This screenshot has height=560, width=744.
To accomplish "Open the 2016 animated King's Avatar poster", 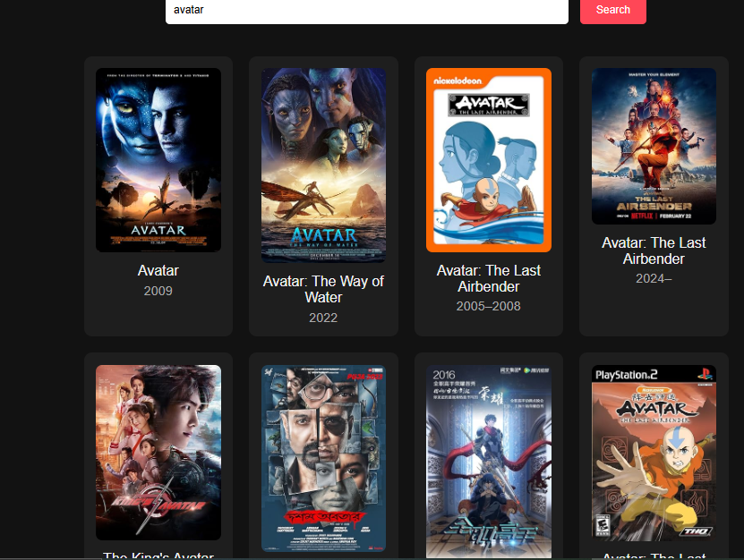I will coord(489,461).
